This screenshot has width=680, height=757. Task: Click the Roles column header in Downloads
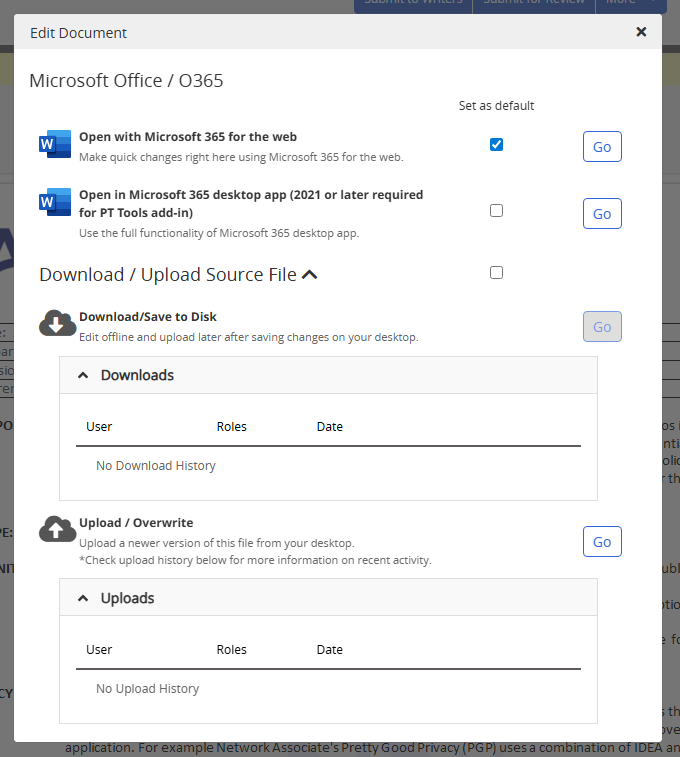pyautogui.click(x=231, y=427)
